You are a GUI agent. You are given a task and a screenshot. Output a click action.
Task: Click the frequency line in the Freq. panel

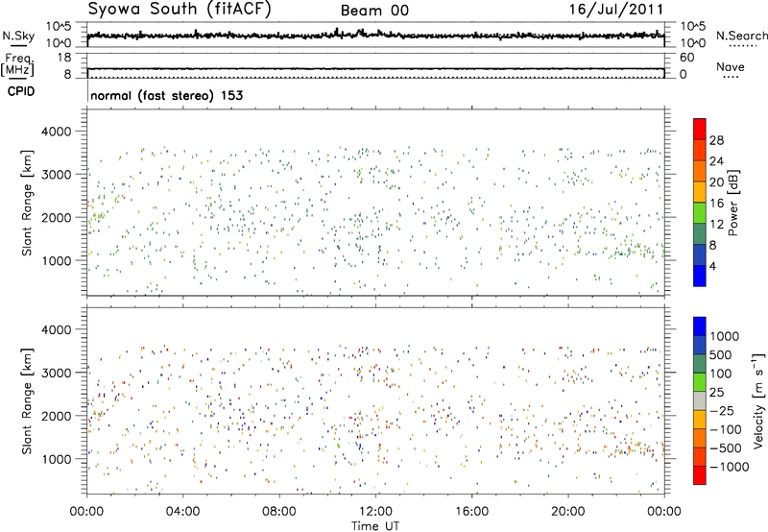click(375, 69)
